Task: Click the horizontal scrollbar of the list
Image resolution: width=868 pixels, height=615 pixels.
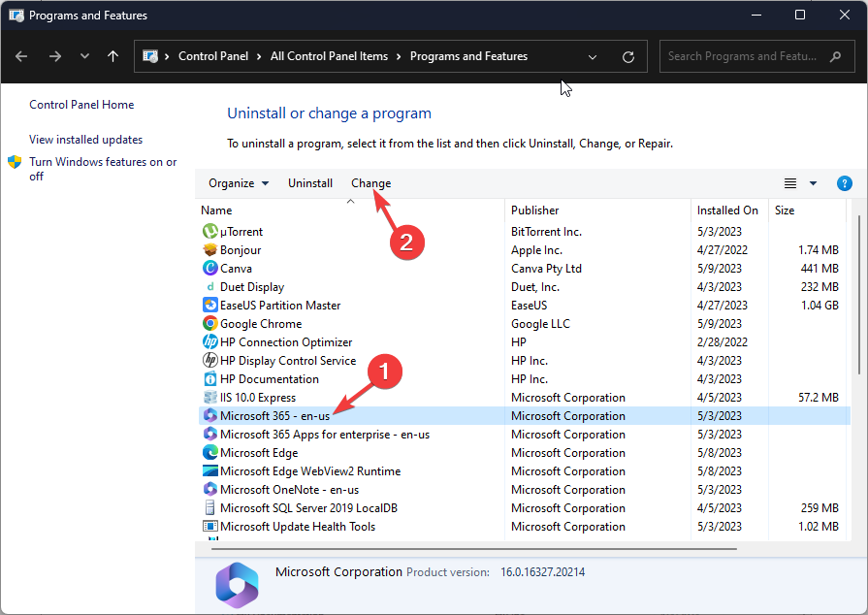Action: tap(474, 549)
